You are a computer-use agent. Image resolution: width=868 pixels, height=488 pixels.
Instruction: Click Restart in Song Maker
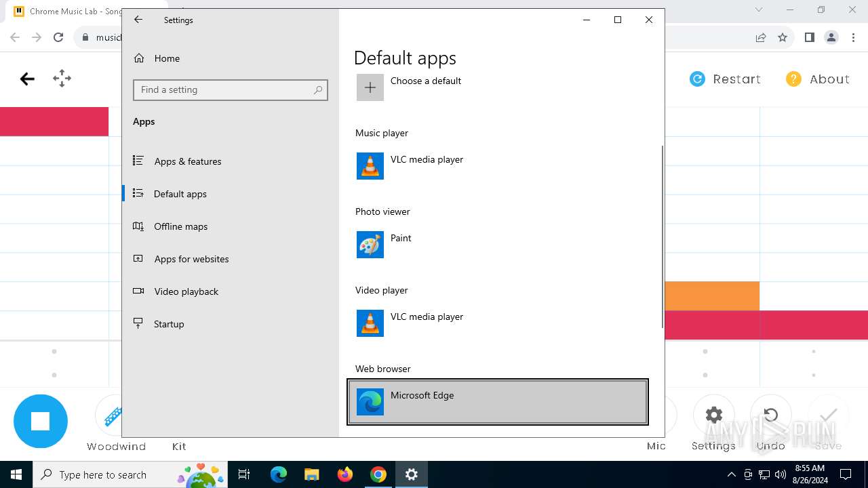725,79
